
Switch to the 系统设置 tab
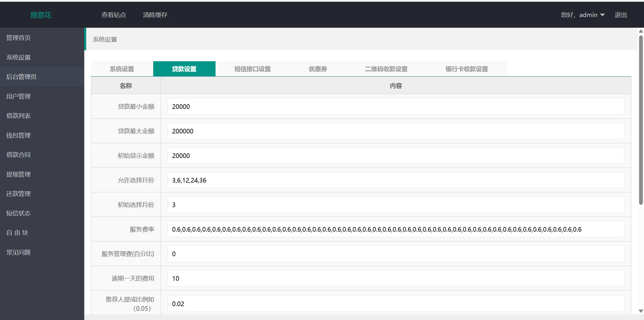click(x=122, y=69)
